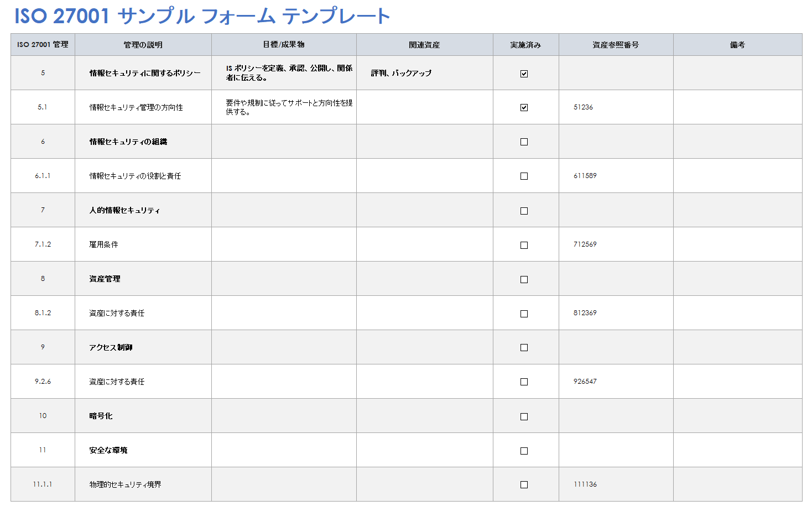Select 資産に対する責任 in row 8.1.2
The width and height of the screenshot is (812, 506).
tap(143, 313)
